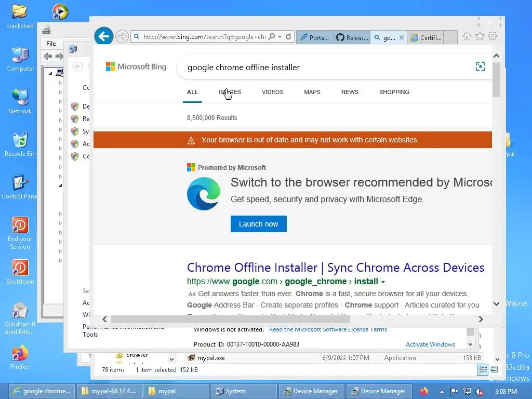The width and height of the screenshot is (532, 399).
Task: Open Chrome Offline Installer search result title
Action: pos(336,268)
